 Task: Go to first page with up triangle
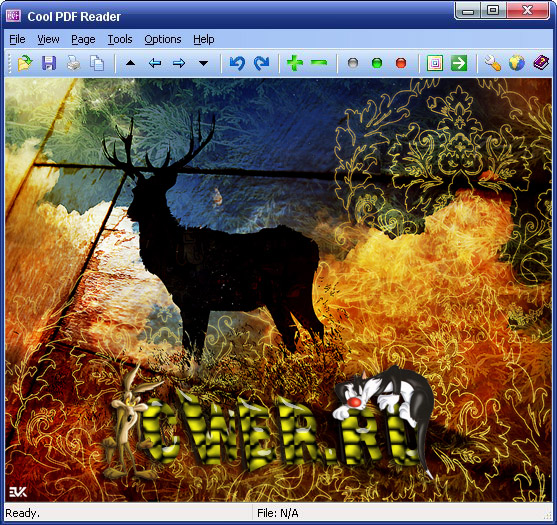(x=131, y=63)
